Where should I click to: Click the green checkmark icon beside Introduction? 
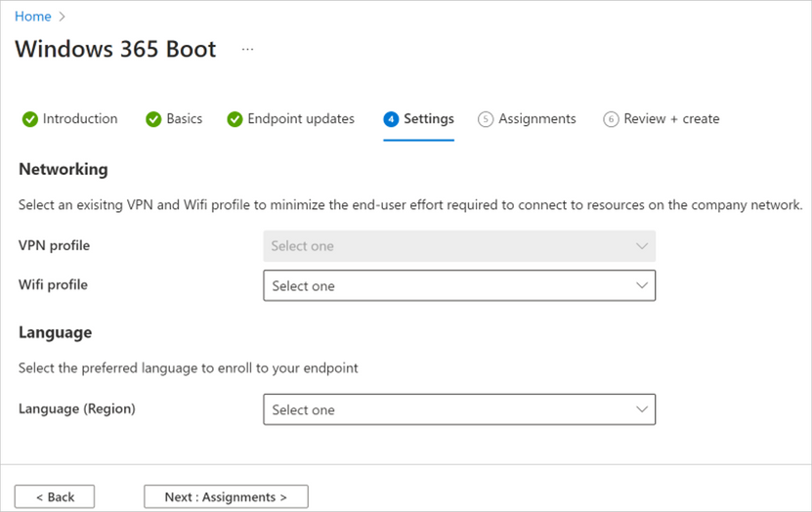pyautogui.click(x=30, y=119)
